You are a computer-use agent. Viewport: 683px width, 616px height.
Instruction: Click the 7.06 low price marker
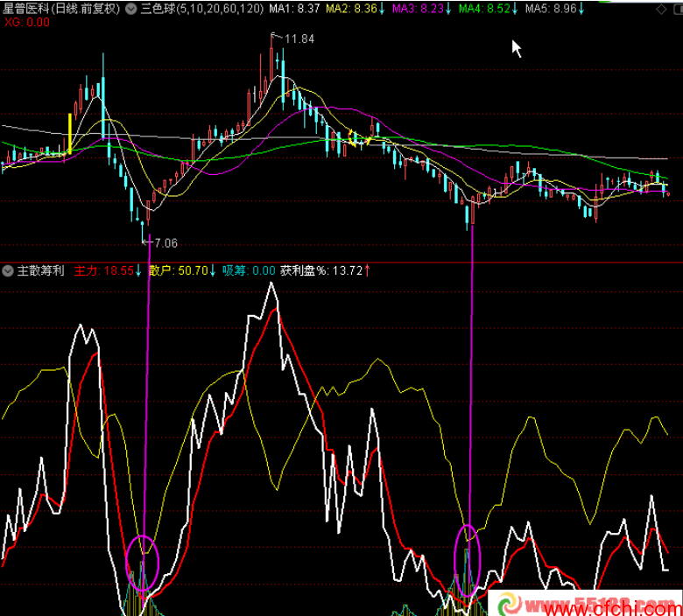coord(166,243)
